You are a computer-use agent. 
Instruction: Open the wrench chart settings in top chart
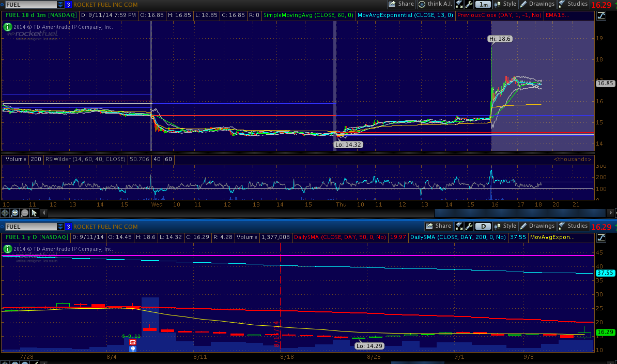coord(469,4)
